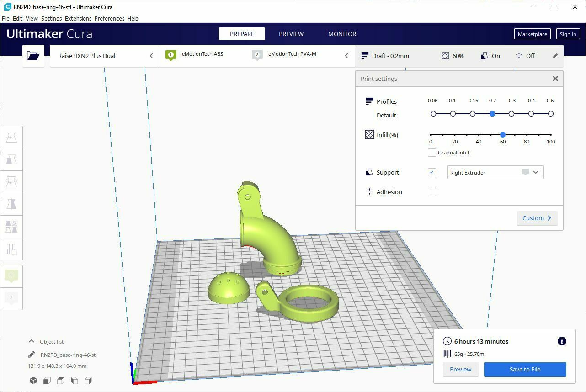Viewport: 586px width, 392px height.
Task: Switch to the right side view cube icon
Action: (x=88, y=381)
